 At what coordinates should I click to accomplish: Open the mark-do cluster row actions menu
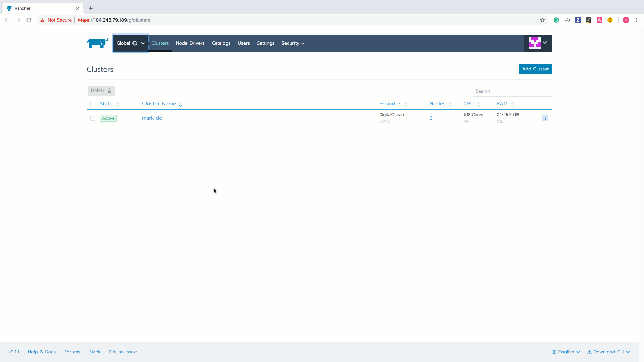click(545, 118)
